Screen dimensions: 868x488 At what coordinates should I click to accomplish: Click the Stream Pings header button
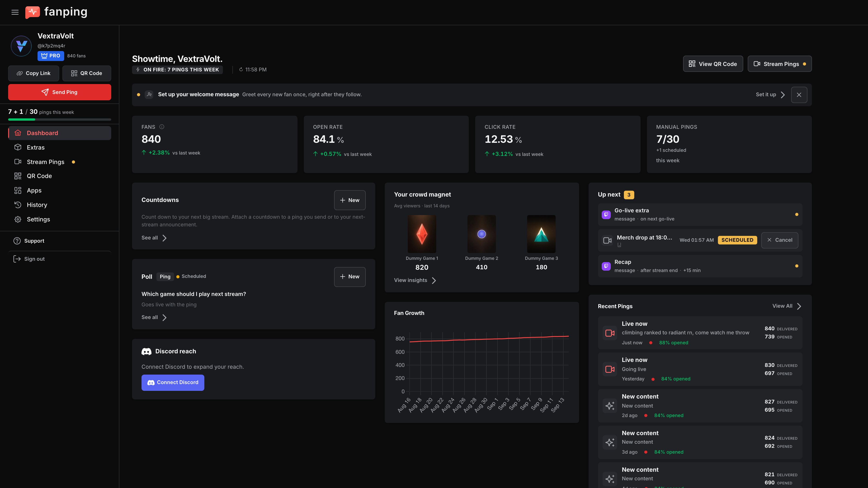click(780, 64)
